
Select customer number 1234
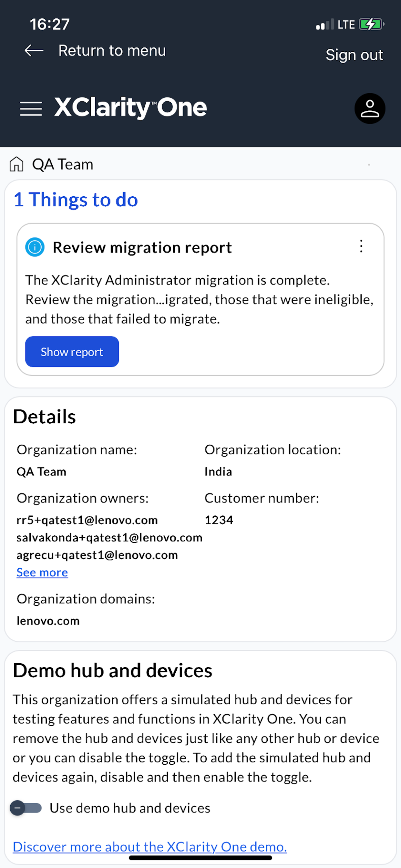pos(219,520)
